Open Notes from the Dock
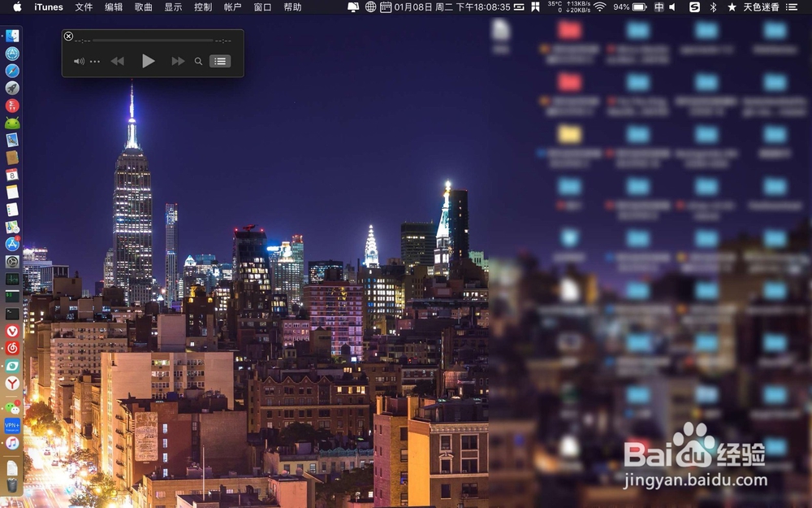 tap(12, 193)
